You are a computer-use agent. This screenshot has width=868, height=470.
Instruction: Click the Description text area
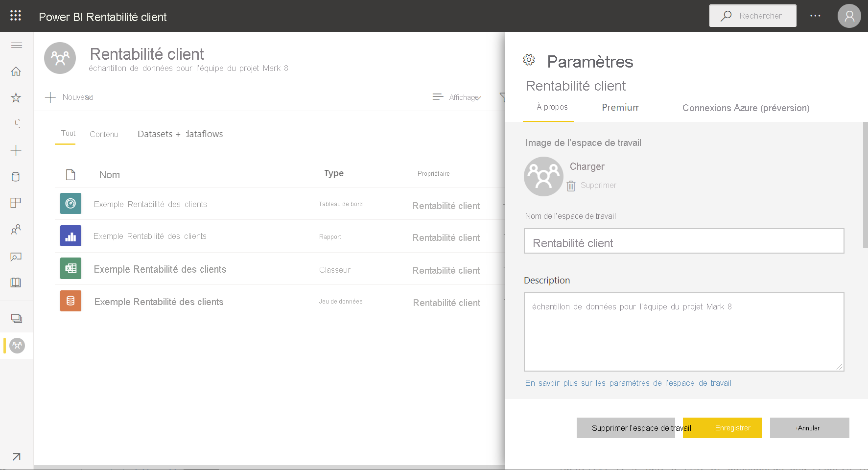684,332
